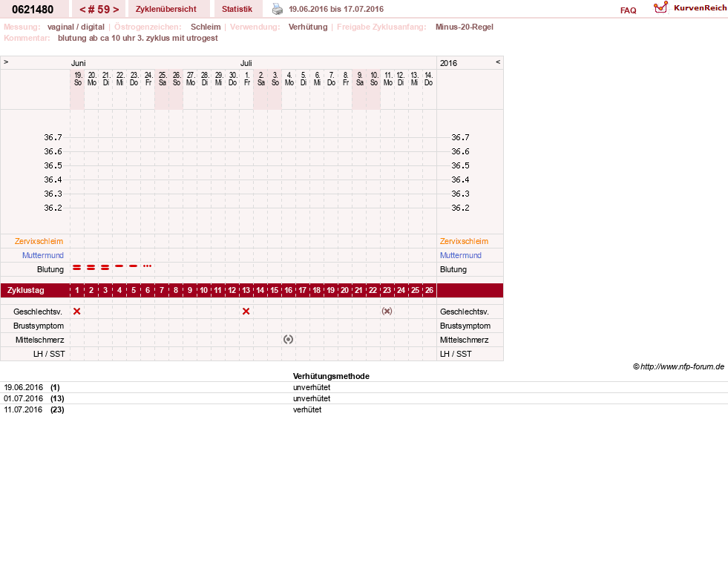This screenshot has width=728, height=583.
Task: Click the blue Muttermund label on the right side
Action: [x=461, y=255]
